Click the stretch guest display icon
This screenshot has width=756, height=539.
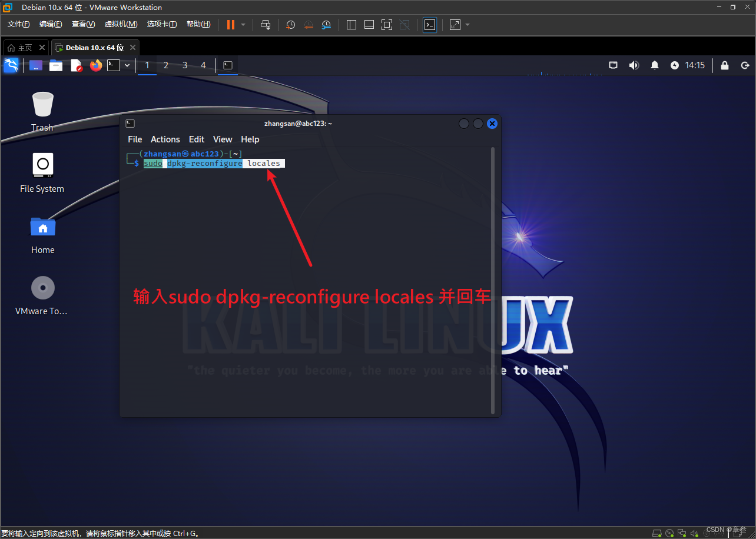click(x=455, y=25)
